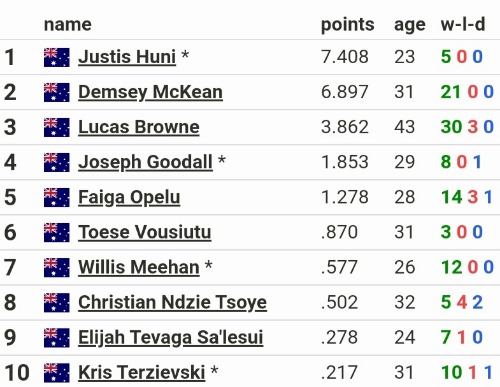Viewport: 500px width, 387px height.
Task: Click the flag beside Joseph Goodall
Action: [x=57, y=162]
